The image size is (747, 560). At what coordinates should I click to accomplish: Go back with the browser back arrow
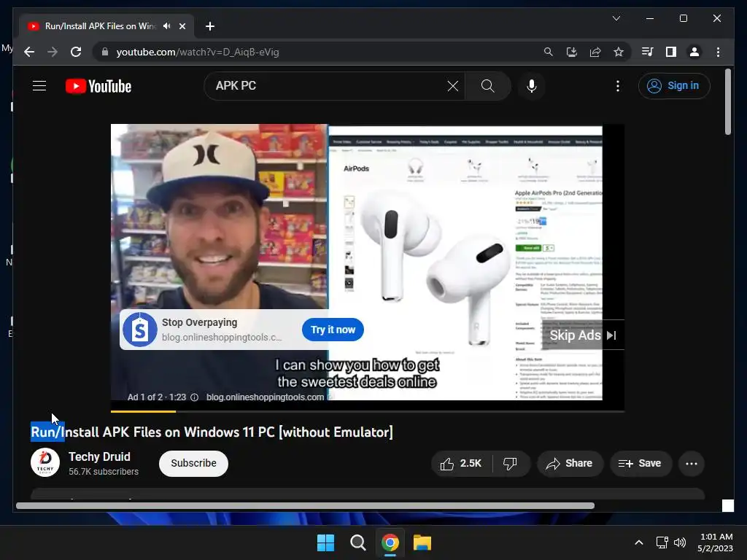[29, 52]
